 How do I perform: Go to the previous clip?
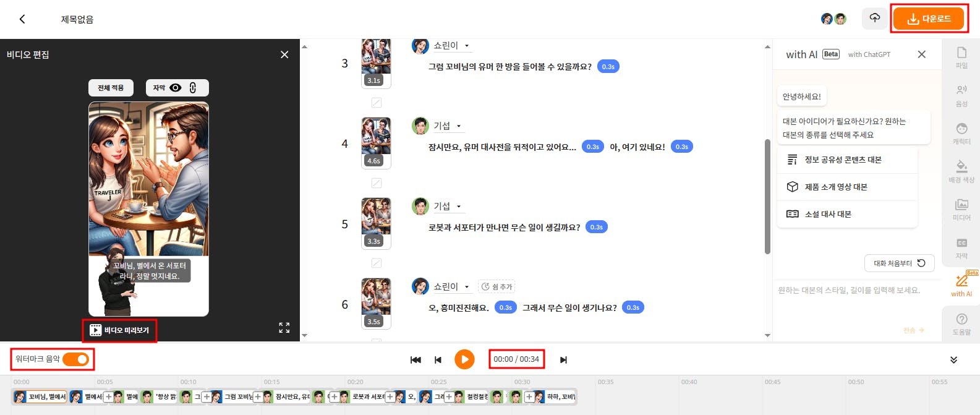438,359
